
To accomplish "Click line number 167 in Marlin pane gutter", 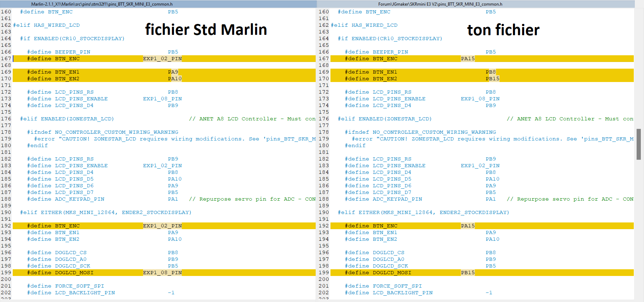I will (6, 59).
